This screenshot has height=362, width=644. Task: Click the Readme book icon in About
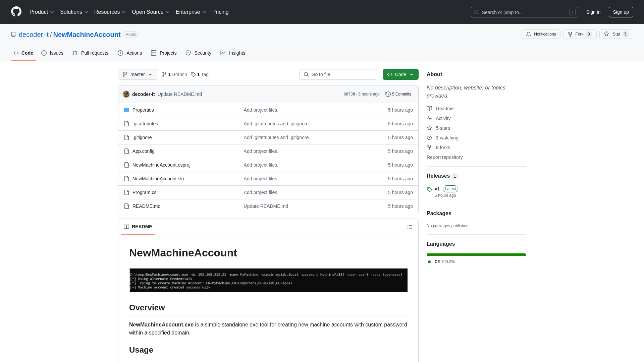tap(429, 109)
